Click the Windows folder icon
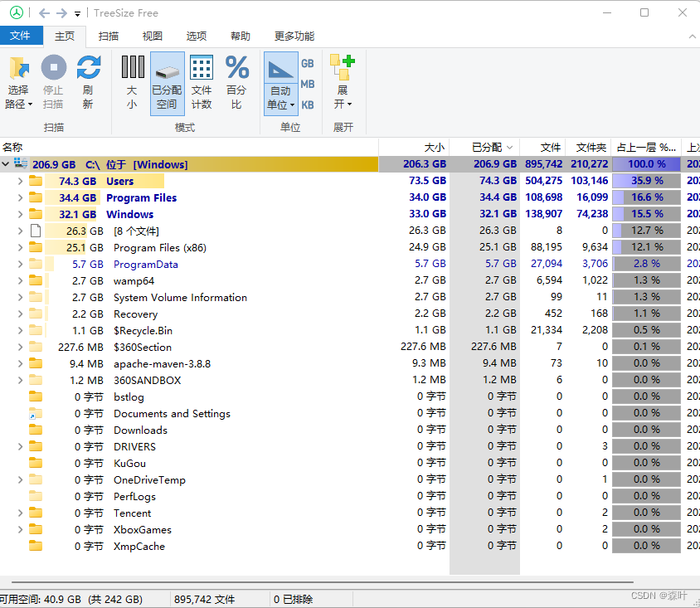The height and width of the screenshot is (608, 700). point(36,214)
